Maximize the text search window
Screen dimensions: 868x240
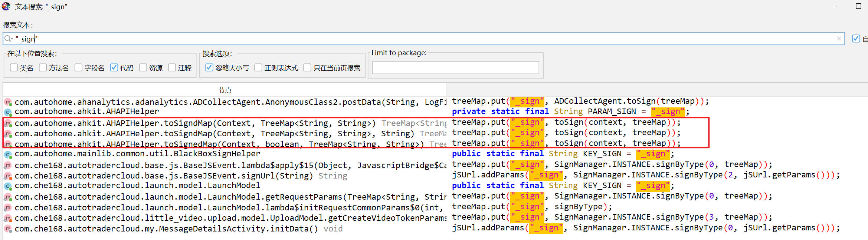coord(858,6)
